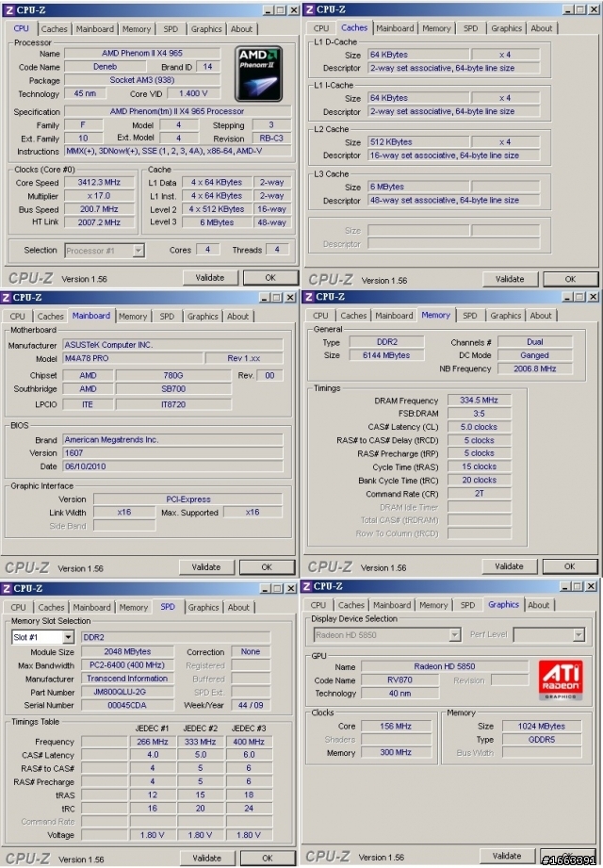Click OK in the Mainboard tab window
The width and height of the screenshot is (603, 868).
(267, 567)
